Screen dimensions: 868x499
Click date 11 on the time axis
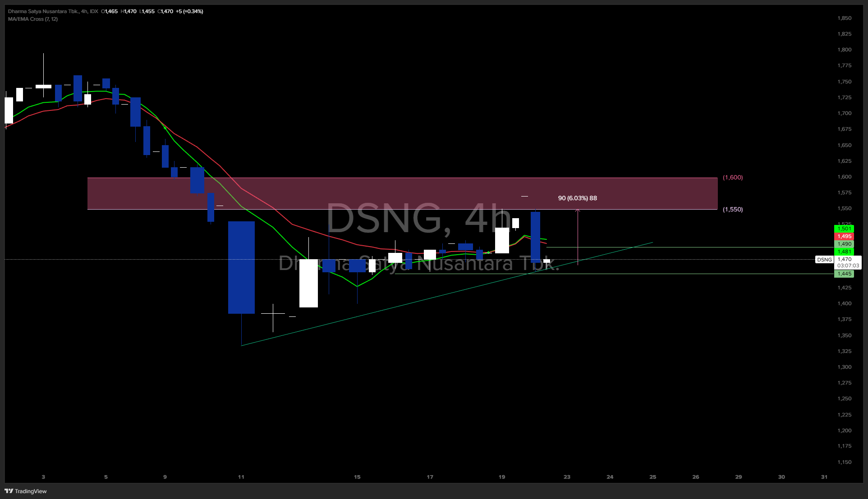coord(241,477)
